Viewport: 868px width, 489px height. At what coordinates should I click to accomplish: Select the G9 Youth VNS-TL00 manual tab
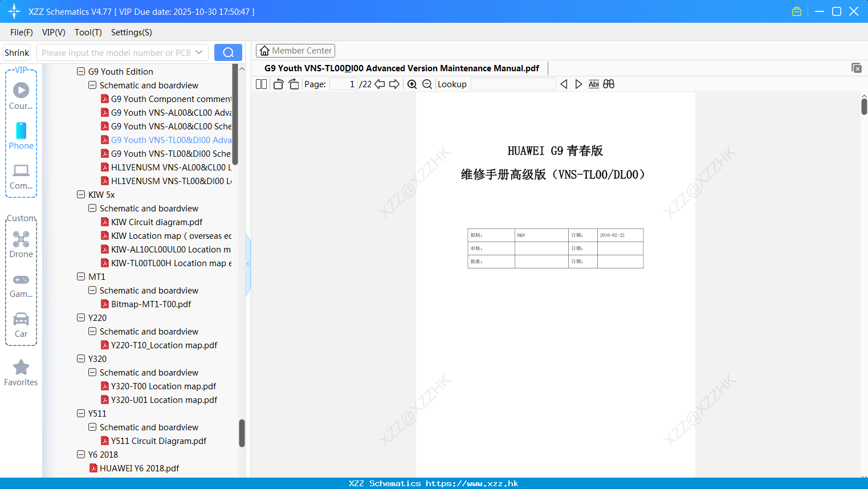coord(402,68)
